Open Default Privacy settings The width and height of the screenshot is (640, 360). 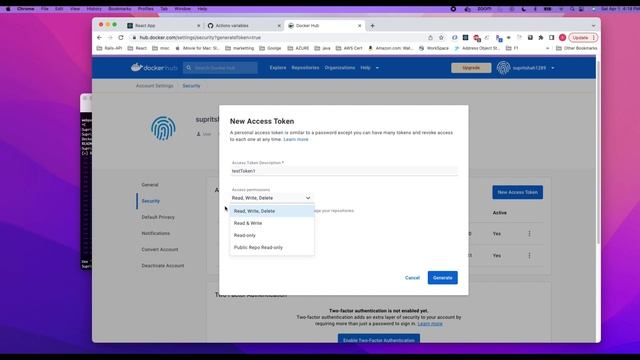(158, 217)
